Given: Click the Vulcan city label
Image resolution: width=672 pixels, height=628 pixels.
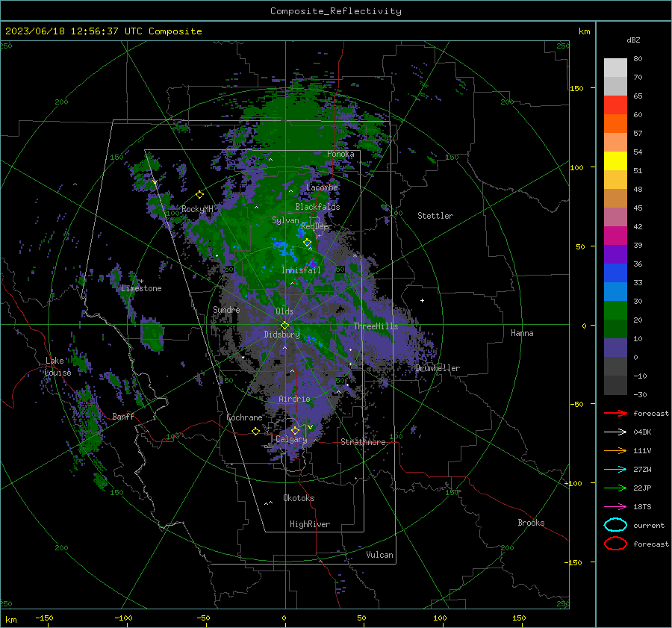Looking at the screenshot, I should coord(379,555).
